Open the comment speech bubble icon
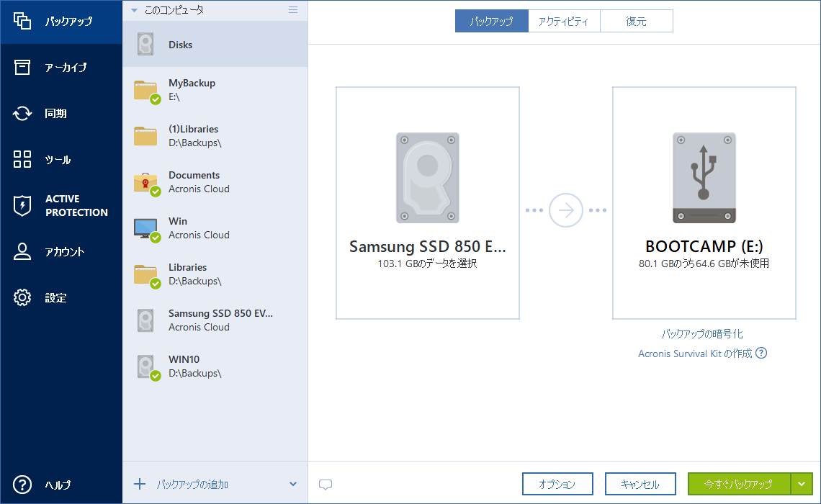The height and width of the screenshot is (504, 821). (x=325, y=485)
